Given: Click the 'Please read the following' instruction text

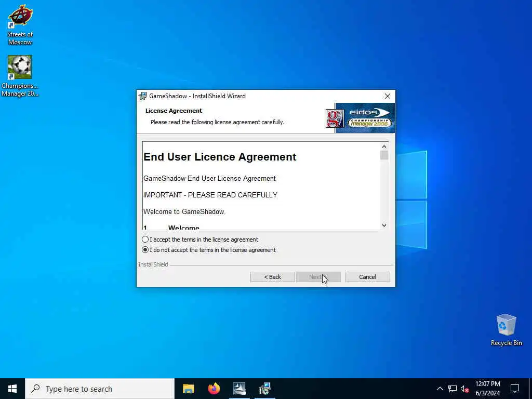Looking at the screenshot, I should click(218, 122).
